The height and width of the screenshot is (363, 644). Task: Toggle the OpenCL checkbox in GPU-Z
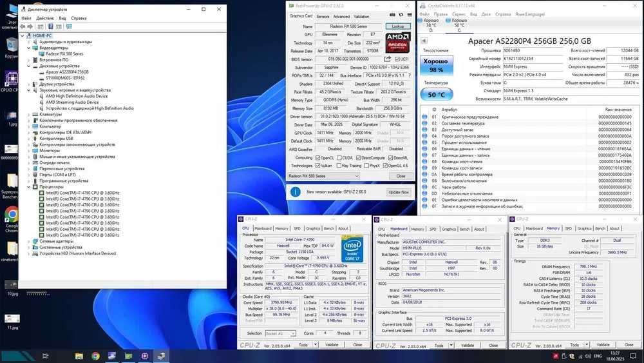tap(317, 158)
